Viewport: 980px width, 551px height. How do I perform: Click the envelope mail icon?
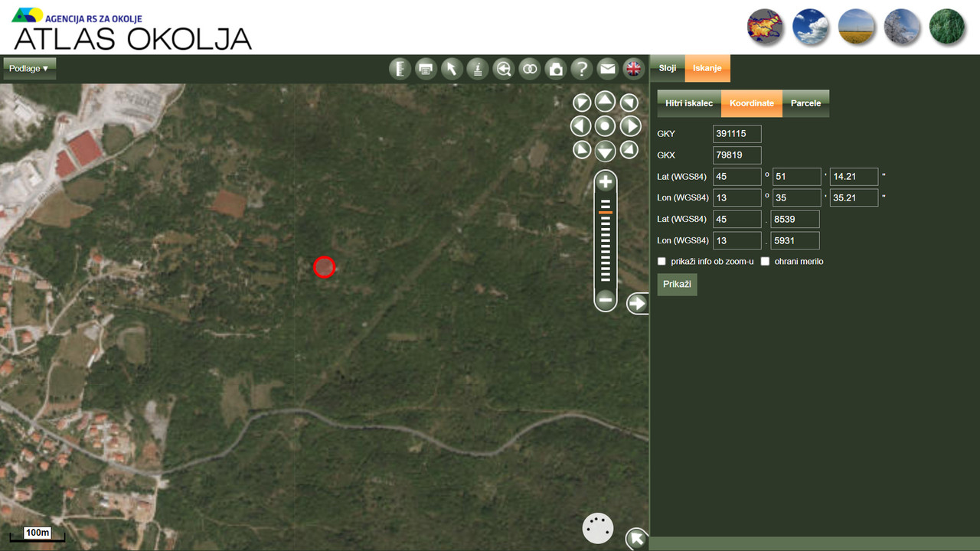point(607,69)
